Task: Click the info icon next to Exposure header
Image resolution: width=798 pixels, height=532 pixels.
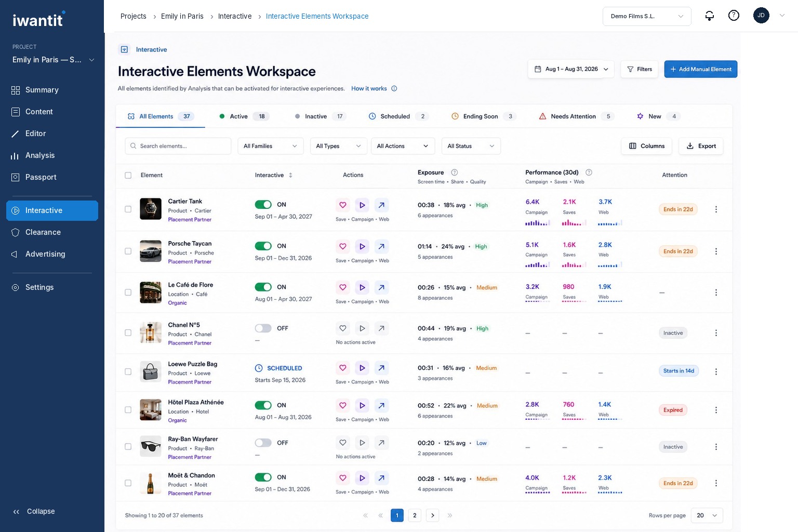Action: point(455,172)
